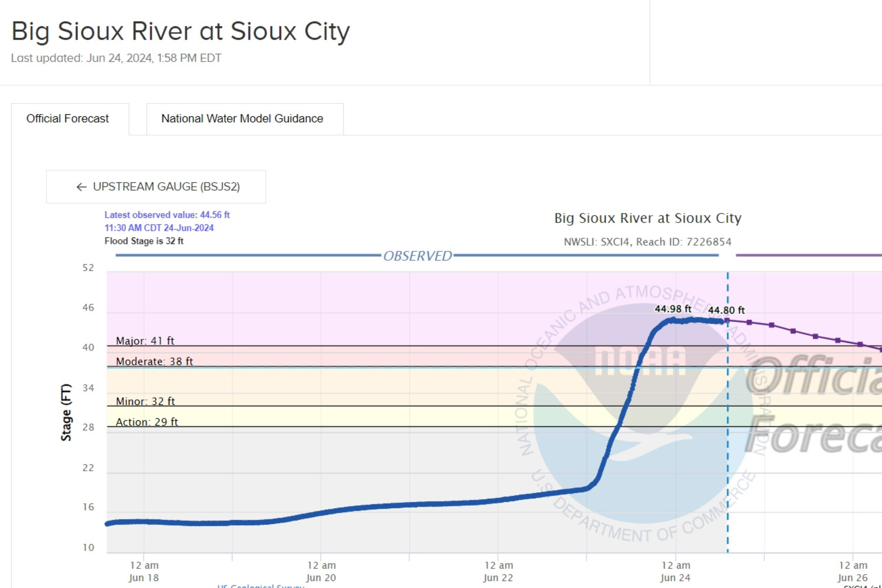Click the Jun 18 12 am axis tick
This screenshot has height=588, width=882.
pyautogui.click(x=144, y=571)
